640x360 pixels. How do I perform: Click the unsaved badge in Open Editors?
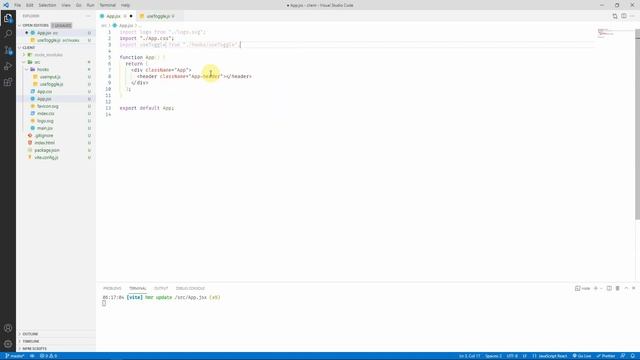tap(62, 25)
